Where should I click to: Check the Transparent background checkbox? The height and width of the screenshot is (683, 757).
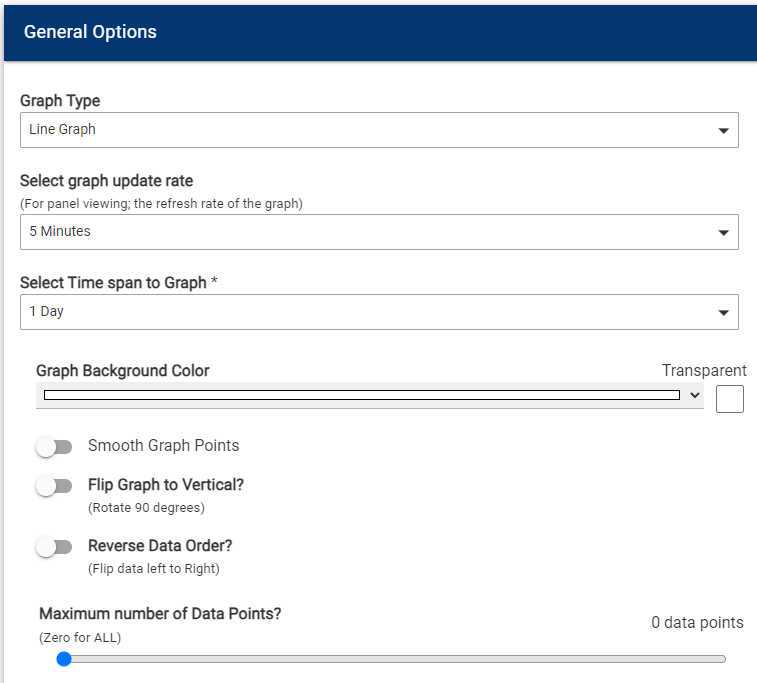click(x=729, y=399)
